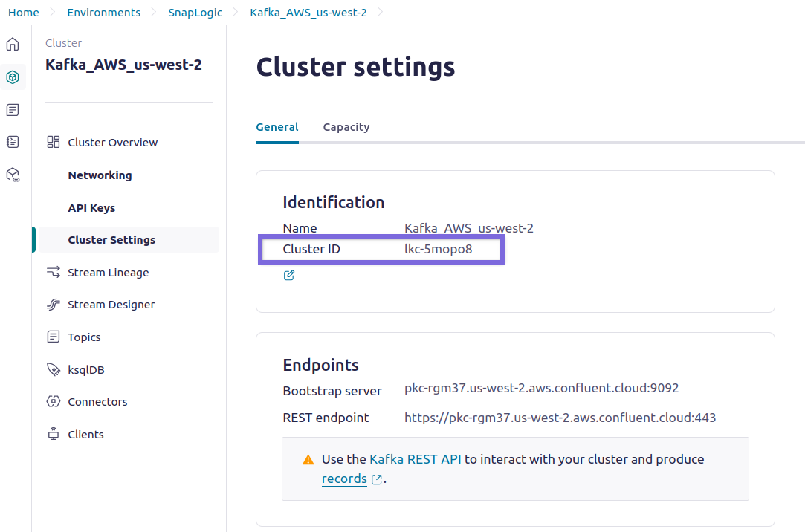Screen dimensions: 805x532
Task: Open the Kafka REST API link
Action: [415, 459]
